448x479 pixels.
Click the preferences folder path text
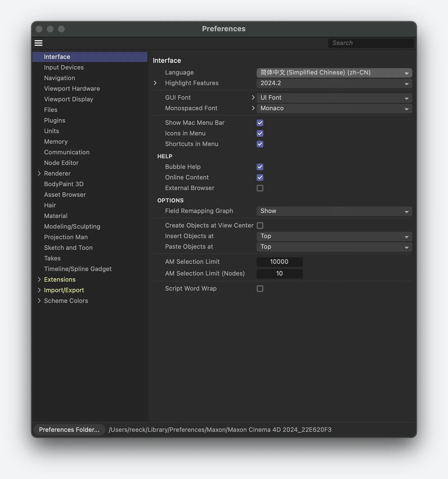tap(220, 429)
